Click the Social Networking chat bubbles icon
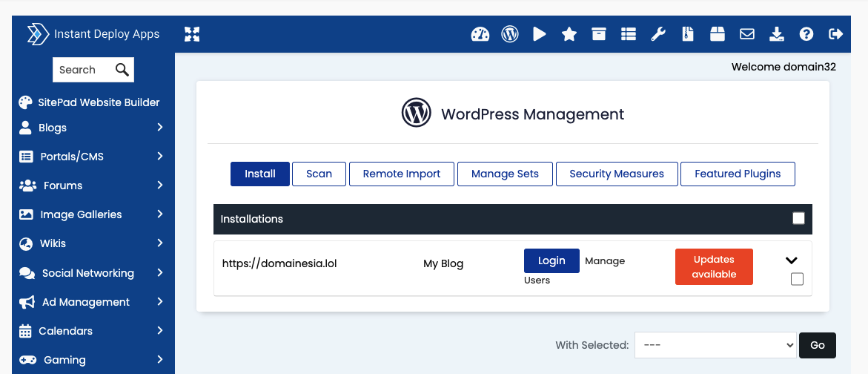 tap(27, 273)
